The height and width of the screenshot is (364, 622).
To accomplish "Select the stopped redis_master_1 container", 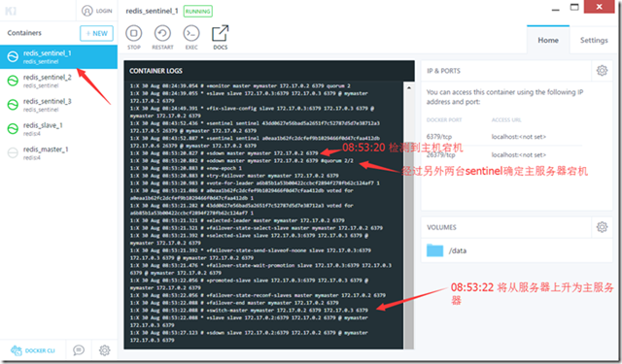I will pyautogui.click(x=58, y=152).
